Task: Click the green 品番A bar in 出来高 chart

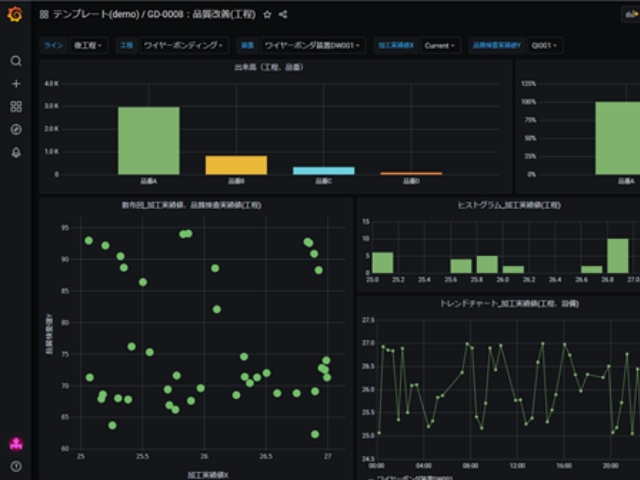Action: pyautogui.click(x=148, y=140)
